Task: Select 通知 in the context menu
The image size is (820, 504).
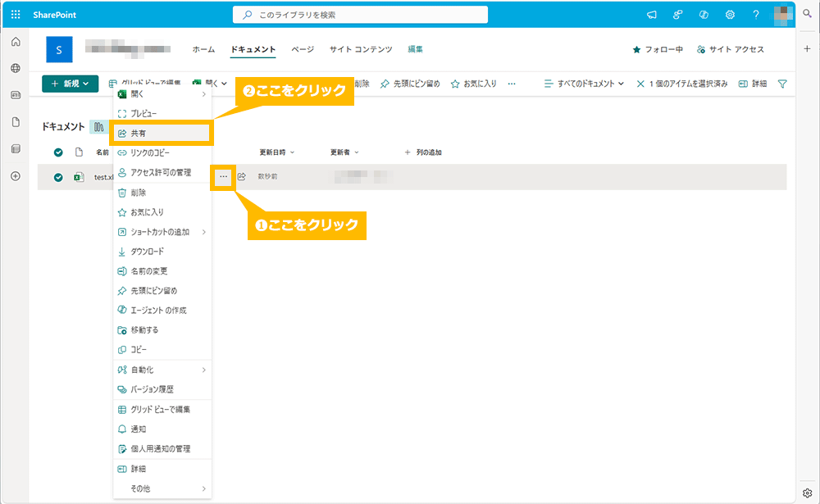Action: click(x=162, y=429)
